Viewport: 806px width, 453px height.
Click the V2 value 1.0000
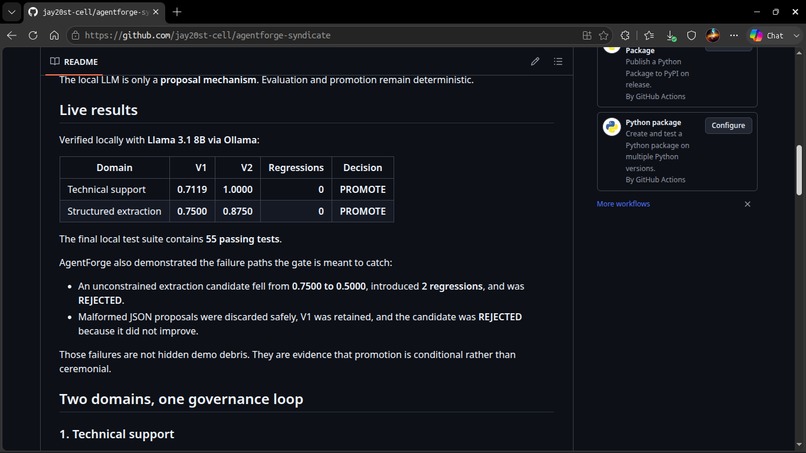tap(237, 190)
